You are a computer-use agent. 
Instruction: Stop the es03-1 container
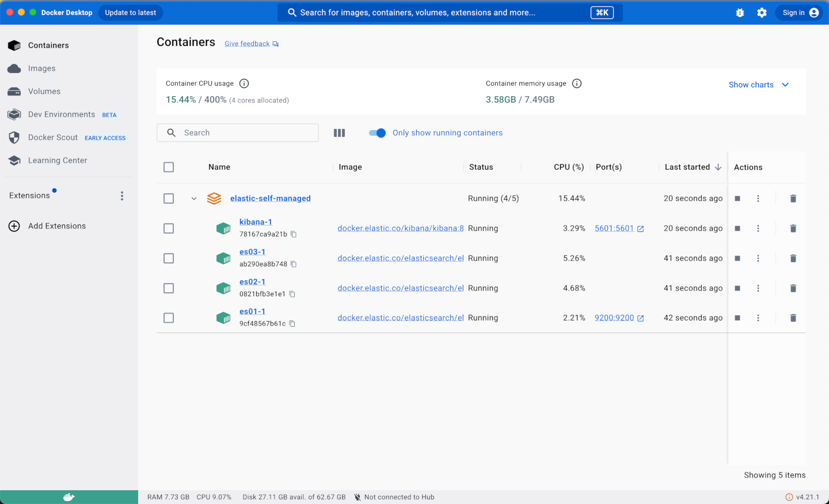tap(737, 258)
